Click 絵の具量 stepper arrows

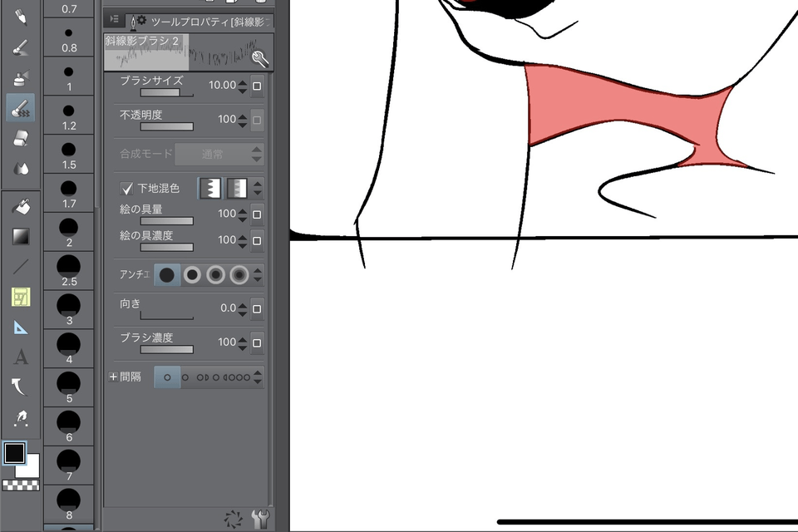tap(243, 214)
